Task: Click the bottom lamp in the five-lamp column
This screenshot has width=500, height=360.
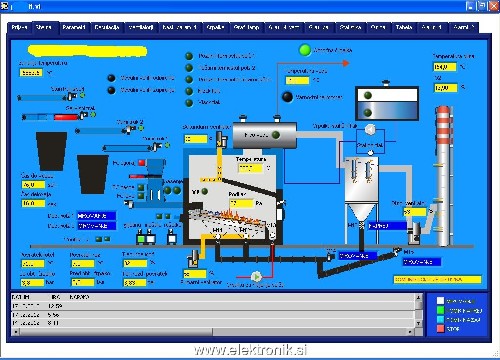Action: point(189,103)
